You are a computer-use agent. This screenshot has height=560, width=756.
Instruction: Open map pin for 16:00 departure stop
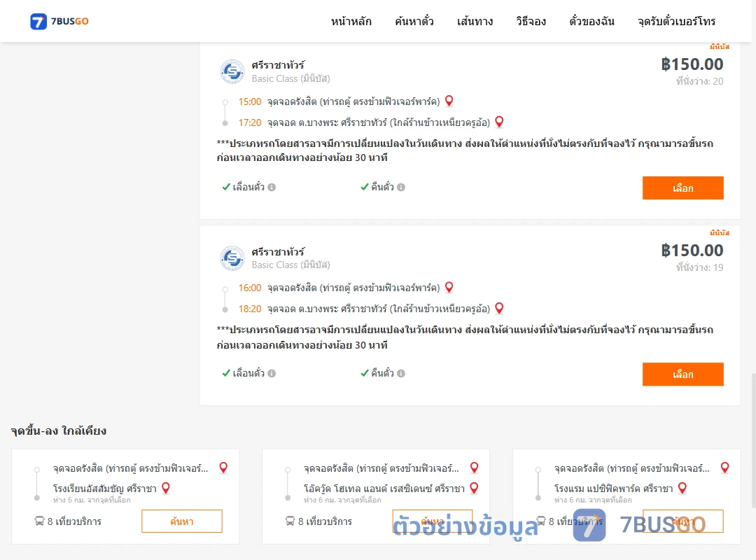[x=449, y=287]
